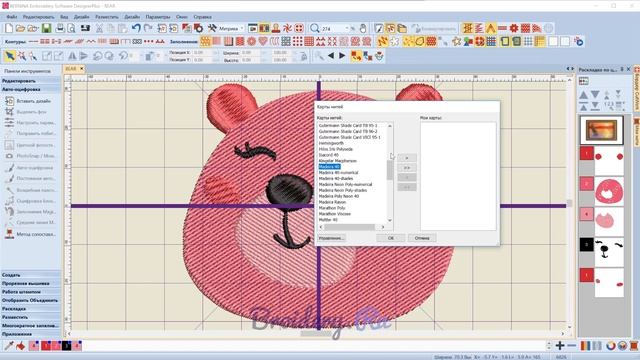640x360 pixels.
Task: Click the Rotate left circular icon
Action: coord(98,56)
